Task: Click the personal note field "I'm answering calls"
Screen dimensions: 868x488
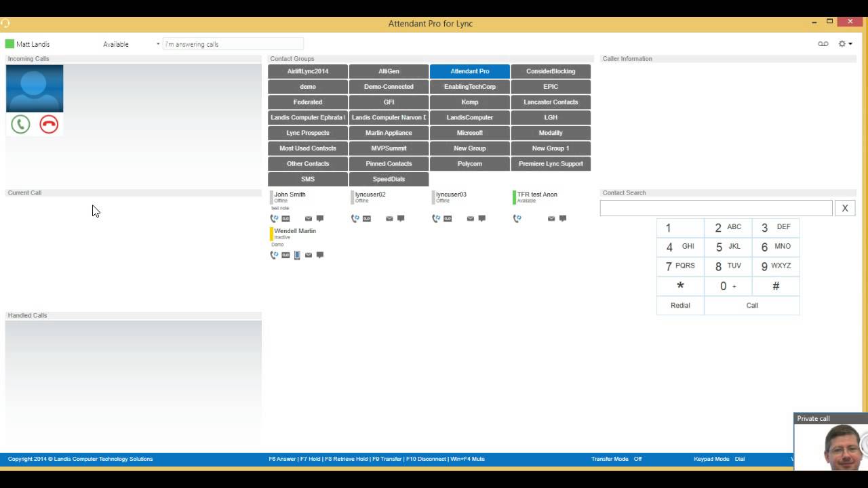Action: coord(233,44)
